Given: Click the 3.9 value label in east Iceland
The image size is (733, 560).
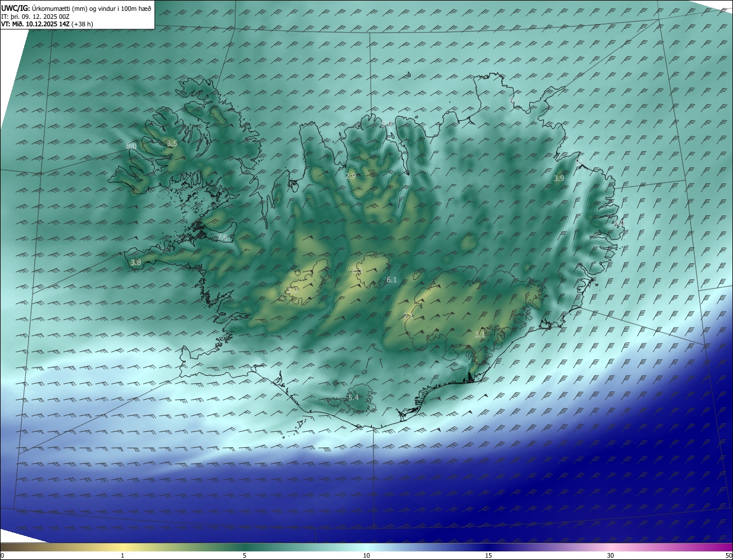Looking at the screenshot, I should 559,179.
